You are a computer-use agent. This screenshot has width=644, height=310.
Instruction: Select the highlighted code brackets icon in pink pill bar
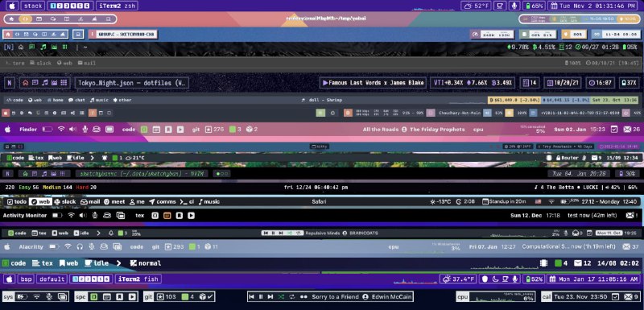[25, 19]
